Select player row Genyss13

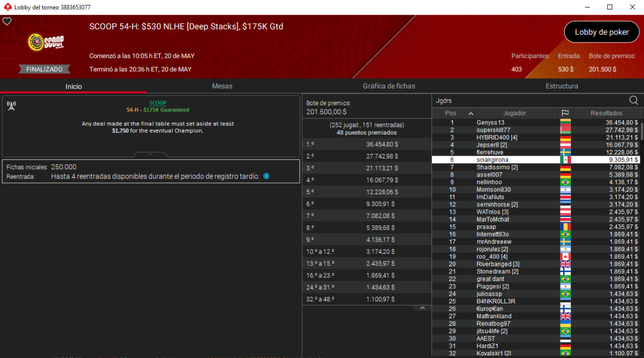[536, 123]
